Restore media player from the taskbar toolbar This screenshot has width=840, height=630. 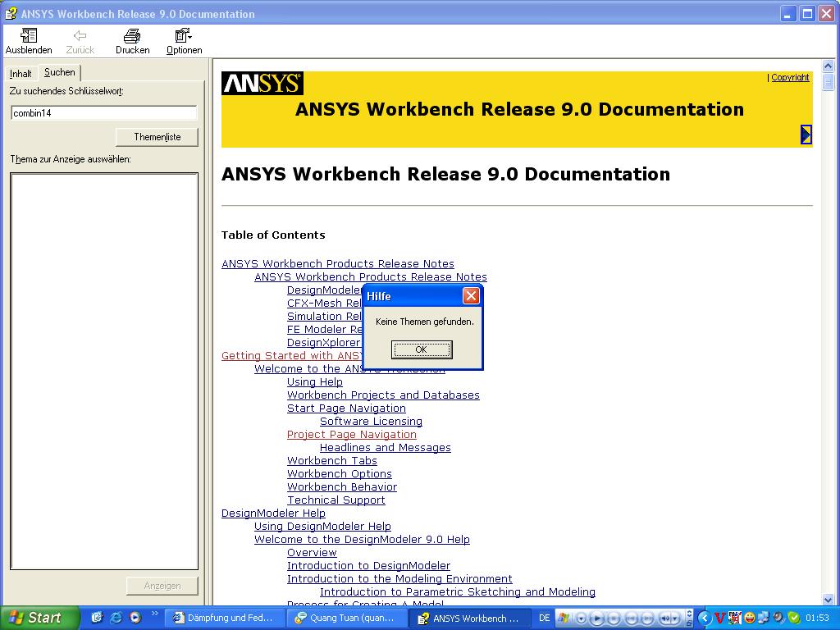[689, 623]
